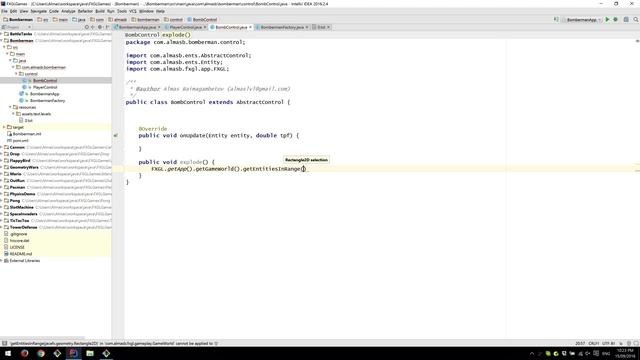Open File Explorer from the taskbar

90,353
